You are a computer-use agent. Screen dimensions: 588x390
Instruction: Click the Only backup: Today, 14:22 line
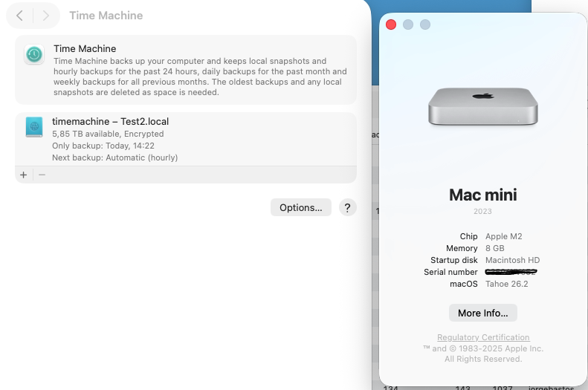tap(103, 146)
